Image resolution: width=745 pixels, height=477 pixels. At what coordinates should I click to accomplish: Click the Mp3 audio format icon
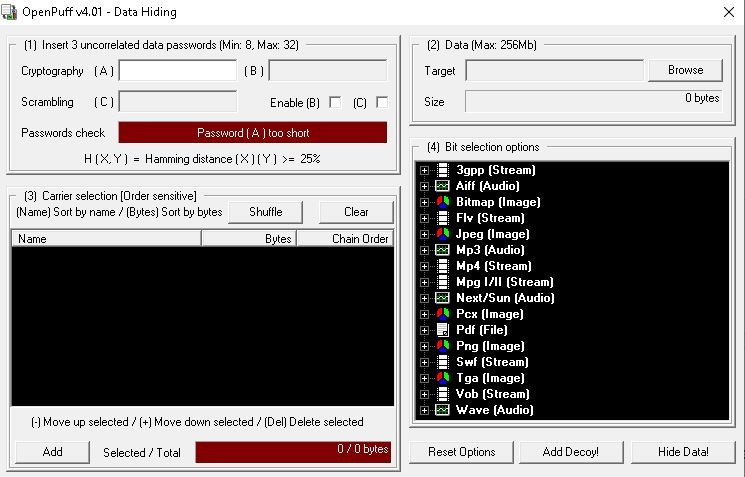(442, 250)
